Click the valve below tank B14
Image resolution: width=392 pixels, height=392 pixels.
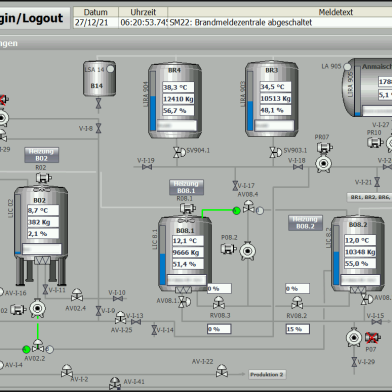(x=99, y=103)
